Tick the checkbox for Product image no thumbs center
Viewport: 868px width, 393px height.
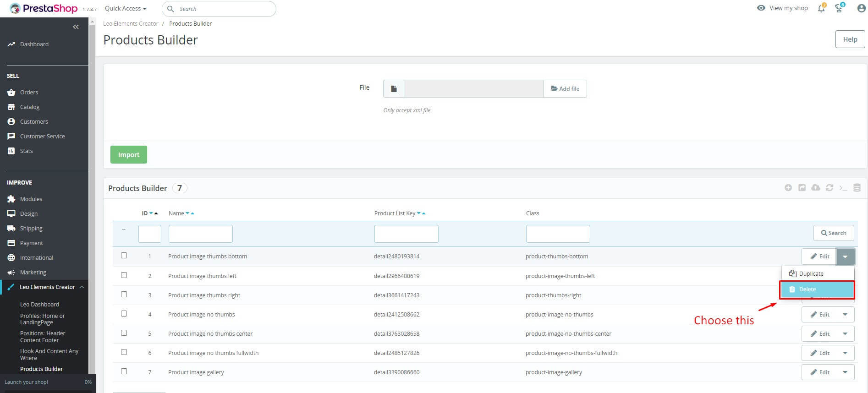pyautogui.click(x=124, y=333)
